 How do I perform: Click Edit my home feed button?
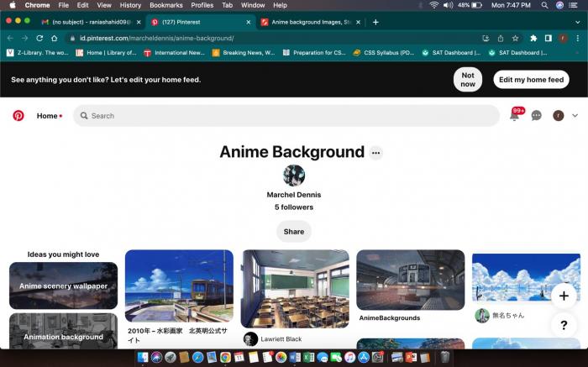coord(531,80)
